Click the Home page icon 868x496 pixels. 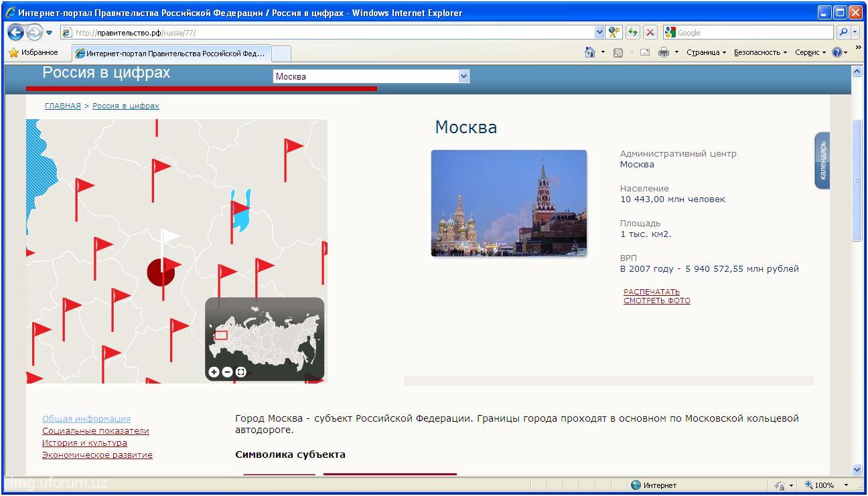click(589, 52)
